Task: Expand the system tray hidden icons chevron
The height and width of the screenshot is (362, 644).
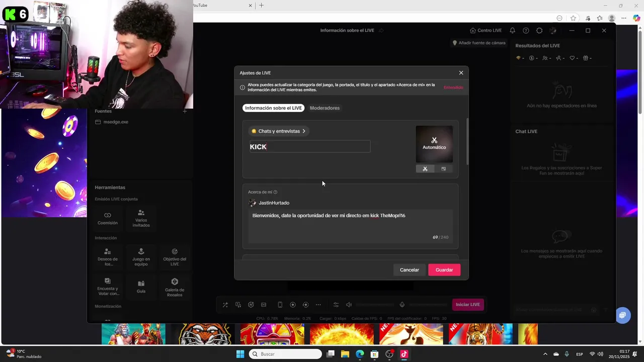Action: click(x=545, y=354)
